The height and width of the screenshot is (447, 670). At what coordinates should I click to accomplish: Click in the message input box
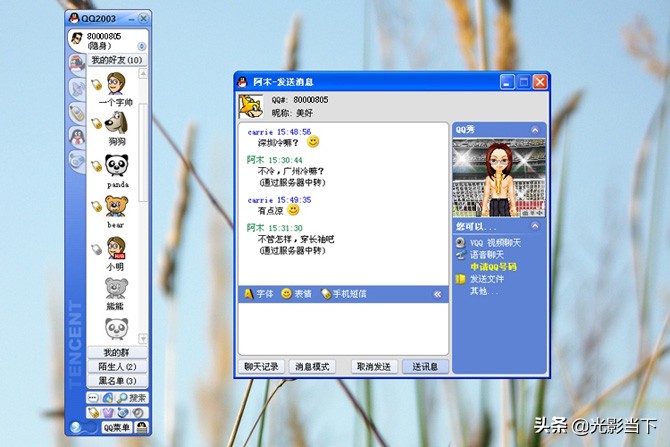coord(343,329)
